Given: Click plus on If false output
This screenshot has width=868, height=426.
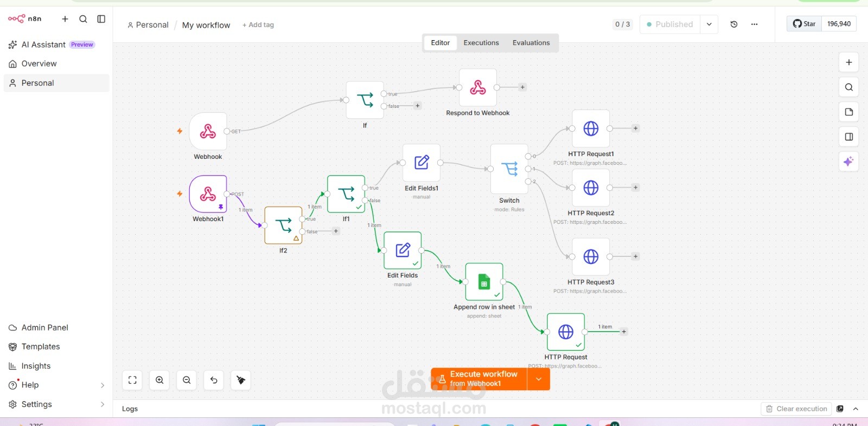Looking at the screenshot, I should 418,106.
